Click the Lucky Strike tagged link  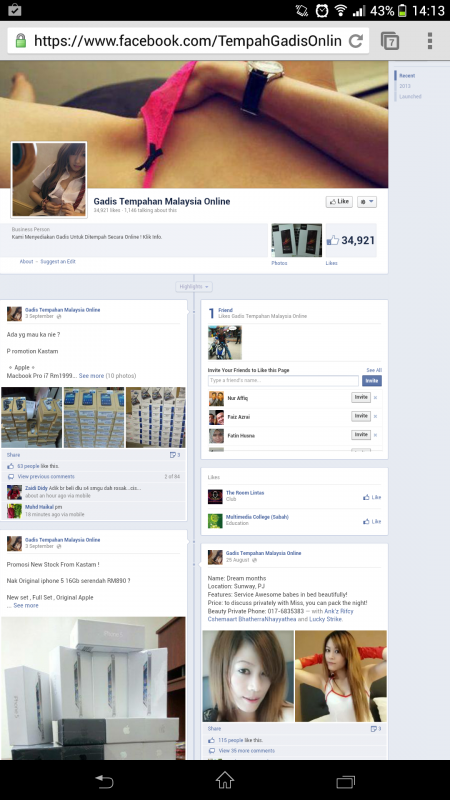coord(326,619)
